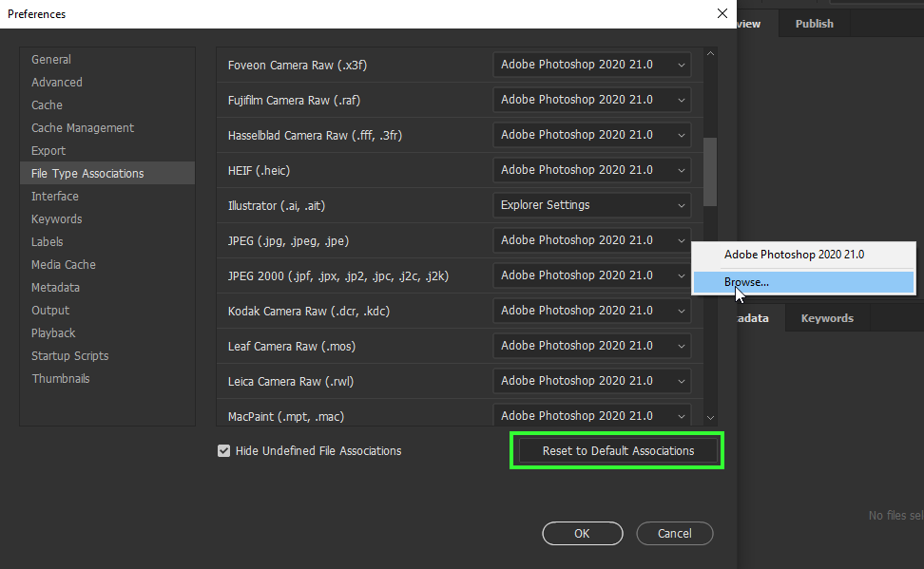The height and width of the screenshot is (569, 924).
Task: Click the file list scroll down arrow
Action: (x=711, y=418)
